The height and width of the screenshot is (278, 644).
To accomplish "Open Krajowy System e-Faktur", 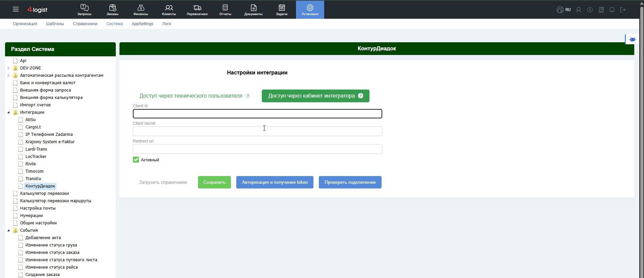I will coord(50,142).
